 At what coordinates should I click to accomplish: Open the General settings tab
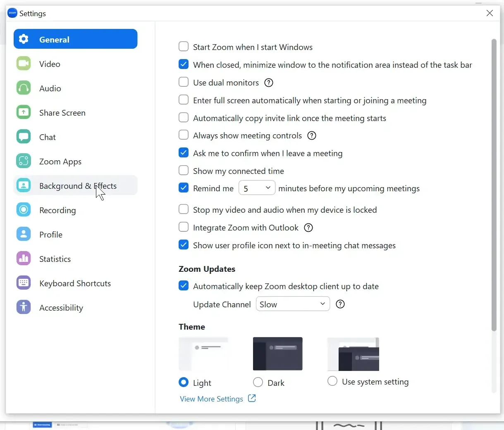[x=76, y=39]
